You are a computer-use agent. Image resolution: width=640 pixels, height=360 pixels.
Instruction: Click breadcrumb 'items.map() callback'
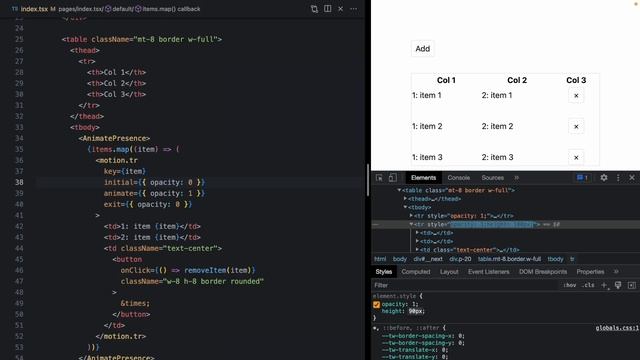[168, 9]
